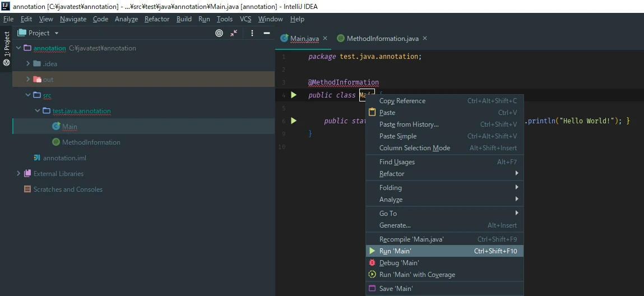Open the Code menu
The image size is (644, 296).
(101, 19)
